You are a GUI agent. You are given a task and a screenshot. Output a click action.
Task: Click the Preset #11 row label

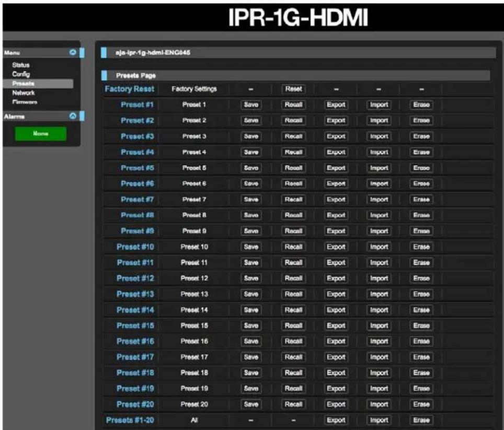coord(135,262)
